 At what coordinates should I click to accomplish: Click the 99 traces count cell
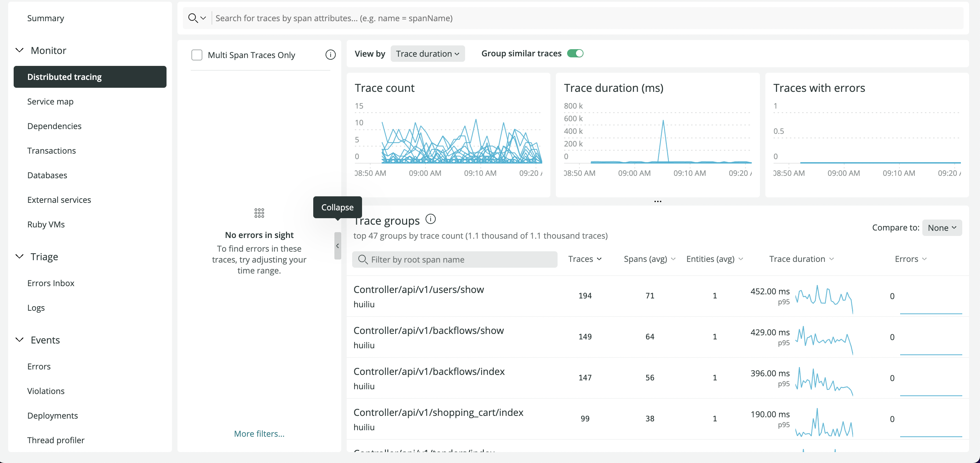click(585, 419)
